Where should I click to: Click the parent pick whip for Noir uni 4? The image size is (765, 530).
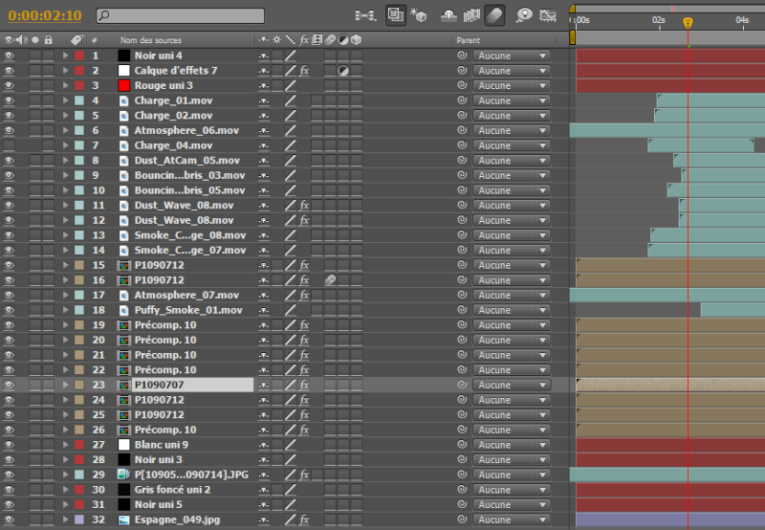click(x=462, y=56)
